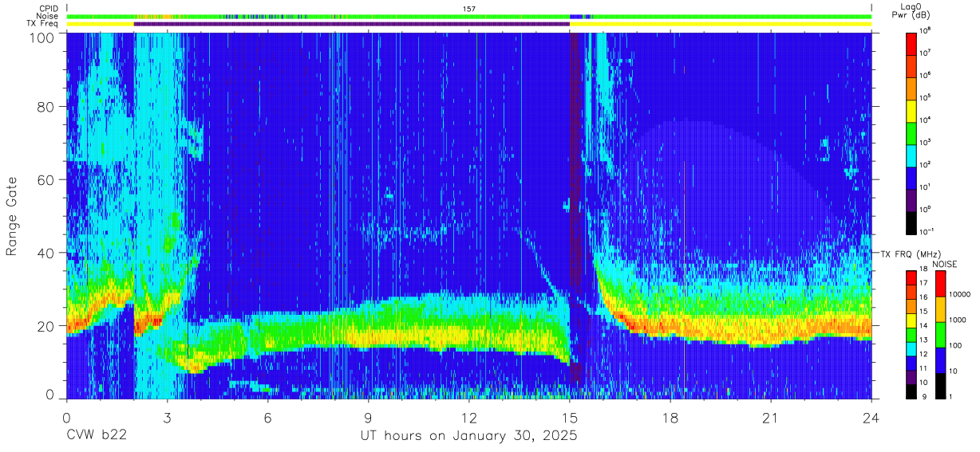
Task: Pick the purple TX FRQ swatch between 11 and 10
Action: [x=912, y=377]
